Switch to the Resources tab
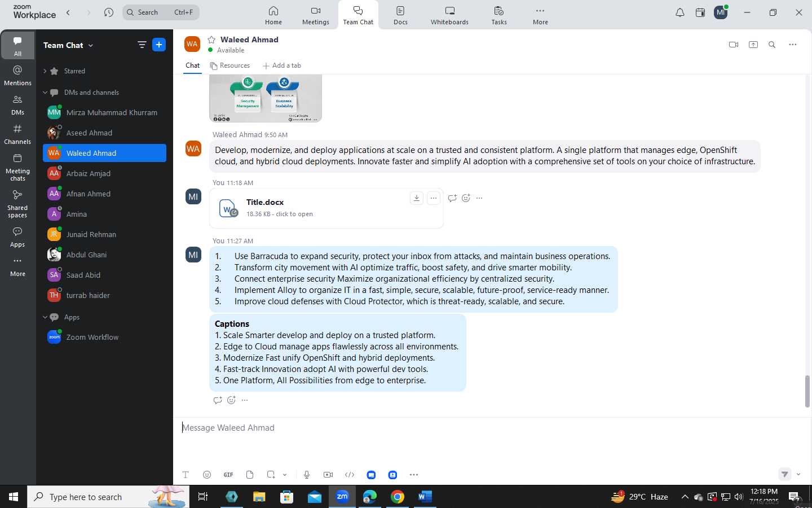The image size is (812, 508). pos(230,65)
